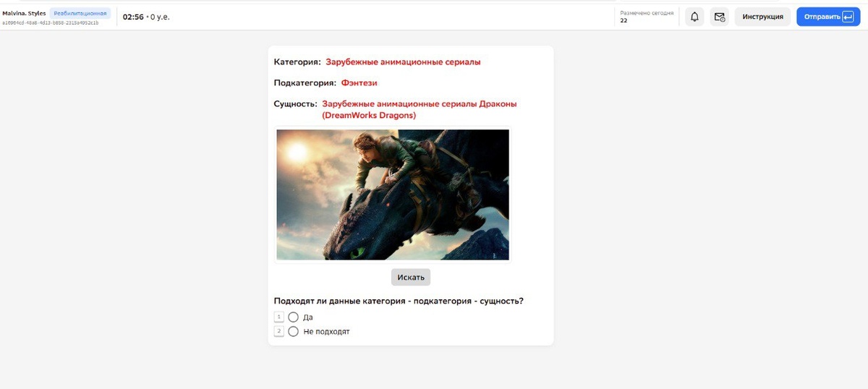Select the Да radio option
Screen dimensions: 868x389
click(293, 317)
